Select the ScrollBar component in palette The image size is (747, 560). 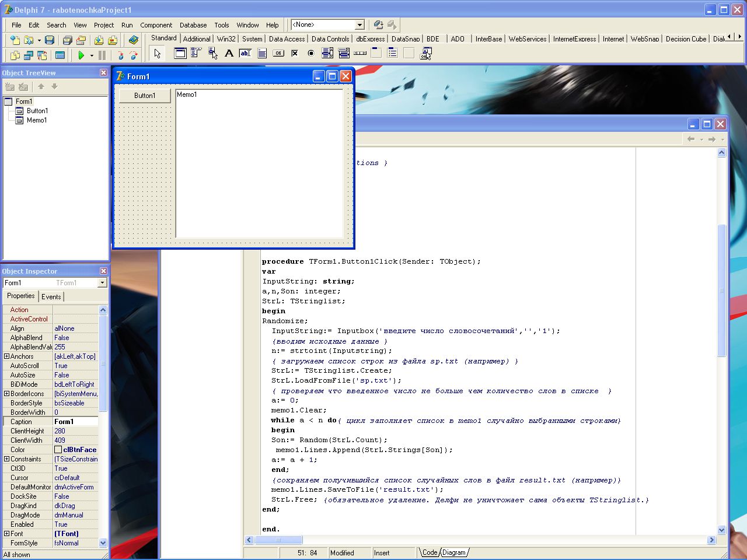pos(360,53)
